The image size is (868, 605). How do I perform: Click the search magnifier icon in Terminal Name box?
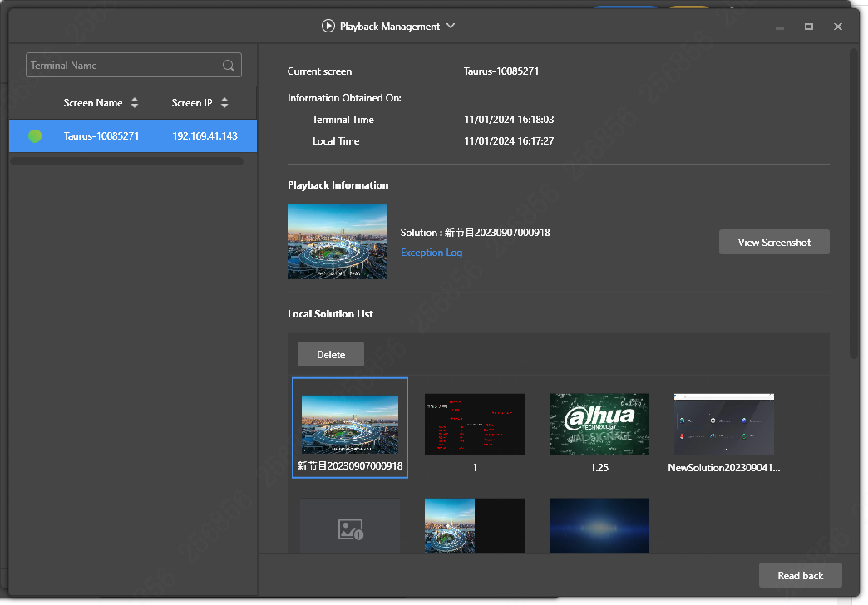coord(228,65)
